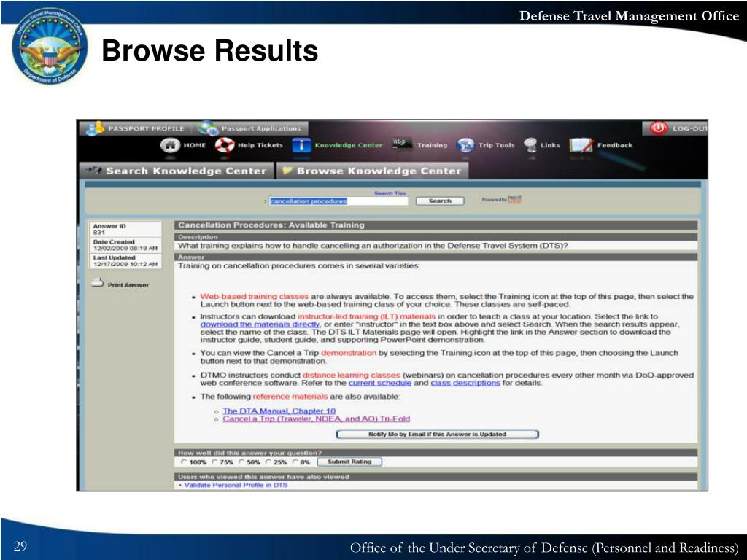Open the Passport Applications menu label
Viewport: 747px width, 560px height.
coord(261,128)
